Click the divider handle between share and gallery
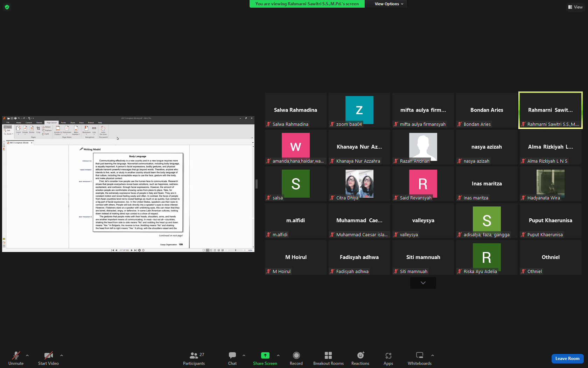Viewport: 588px width, 368px height. [x=257, y=184]
